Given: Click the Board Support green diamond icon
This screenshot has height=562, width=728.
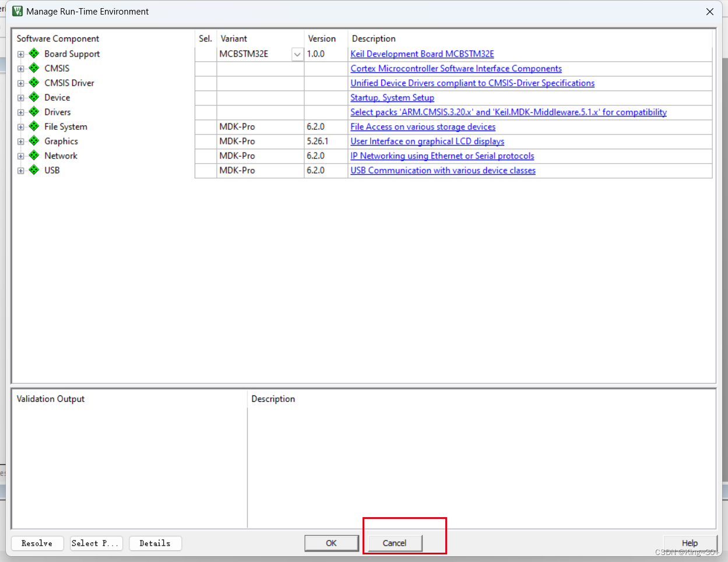Looking at the screenshot, I should (x=34, y=54).
